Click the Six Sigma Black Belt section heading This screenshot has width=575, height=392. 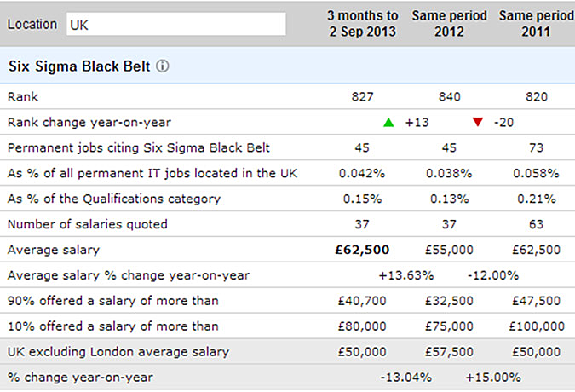[x=79, y=66]
